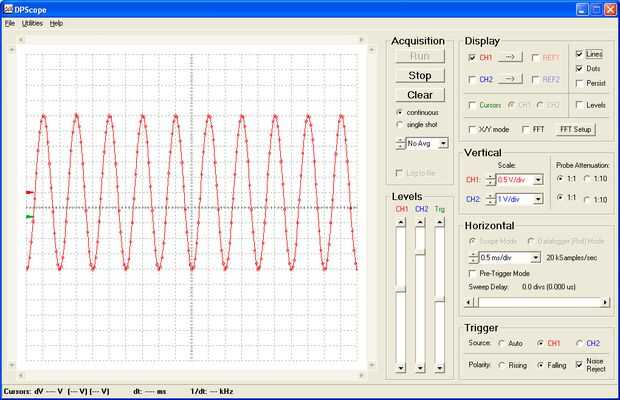Select Rising trigger polarity
This screenshot has width=620, height=400.
[x=502, y=365]
